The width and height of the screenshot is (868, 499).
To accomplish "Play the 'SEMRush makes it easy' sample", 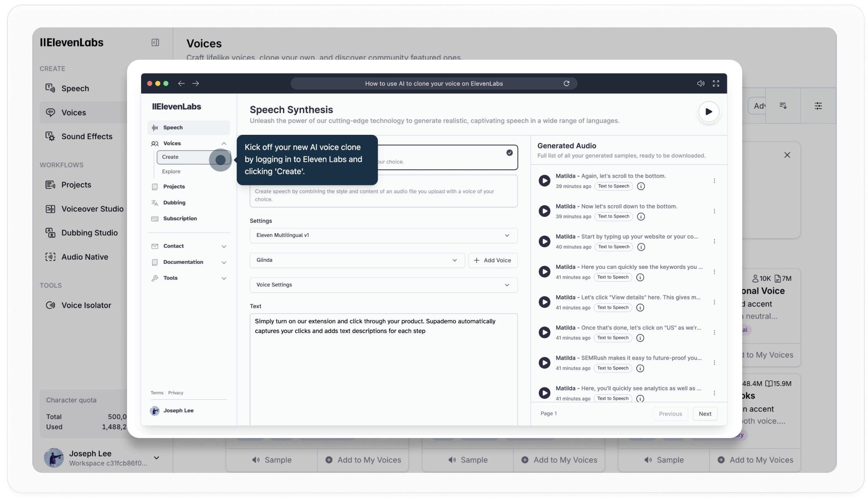I will pyautogui.click(x=544, y=363).
